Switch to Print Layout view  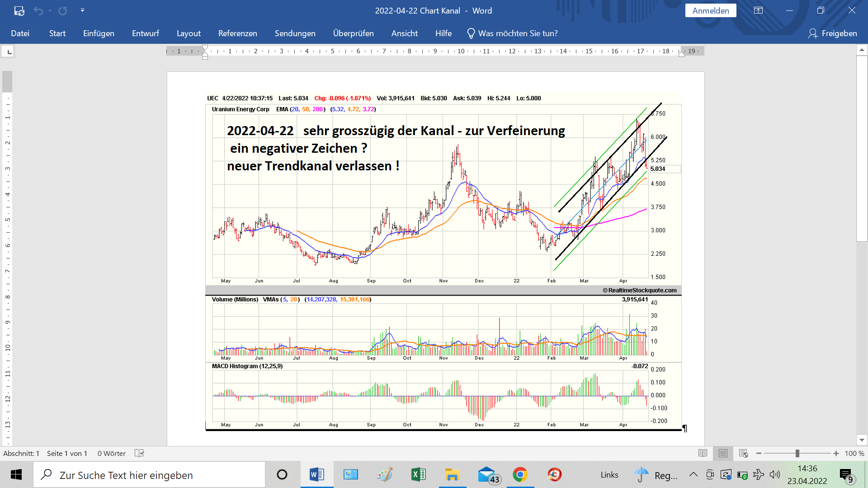click(723, 453)
